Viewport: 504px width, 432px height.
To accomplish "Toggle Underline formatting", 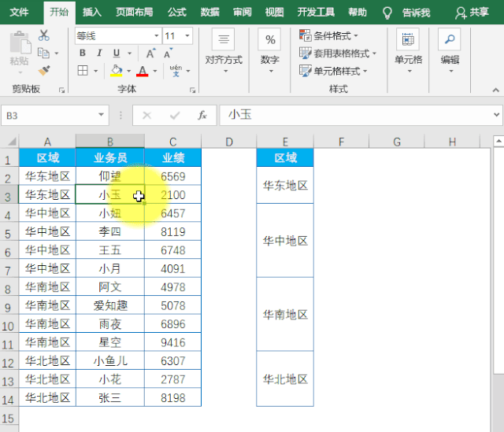I will [117, 53].
